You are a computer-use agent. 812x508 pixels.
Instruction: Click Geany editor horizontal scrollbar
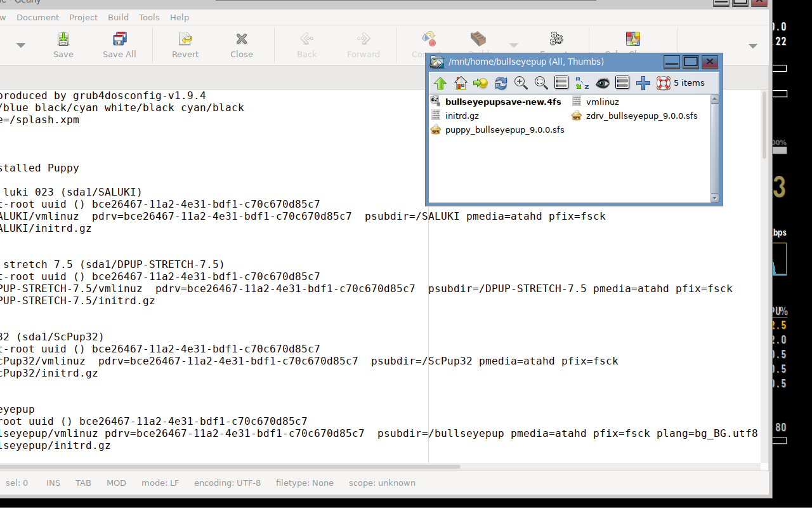tap(230, 467)
